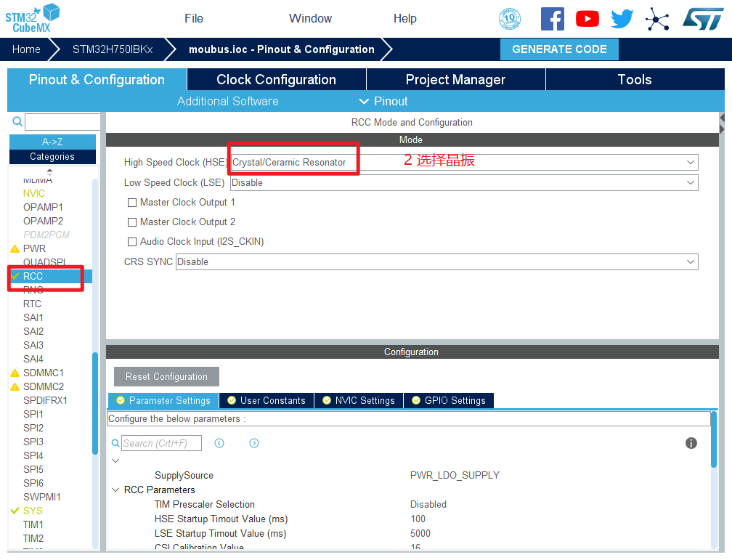Enable Master Clock Output 2 checkbox

pos(132,222)
